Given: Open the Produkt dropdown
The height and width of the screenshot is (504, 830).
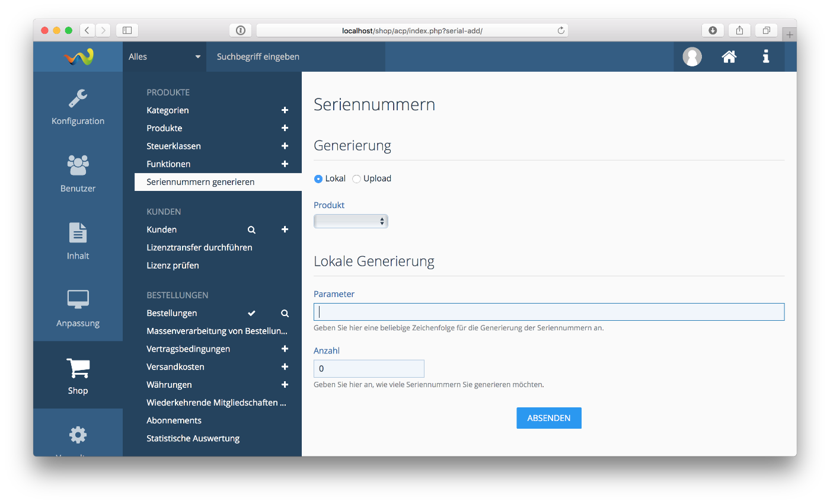Looking at the screenshot, I should (350, 221).
